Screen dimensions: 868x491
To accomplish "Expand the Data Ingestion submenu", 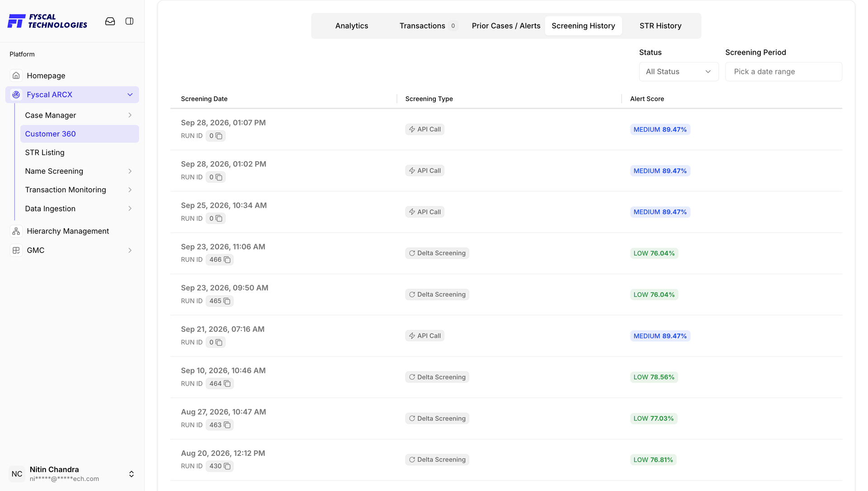I will 130,209.
